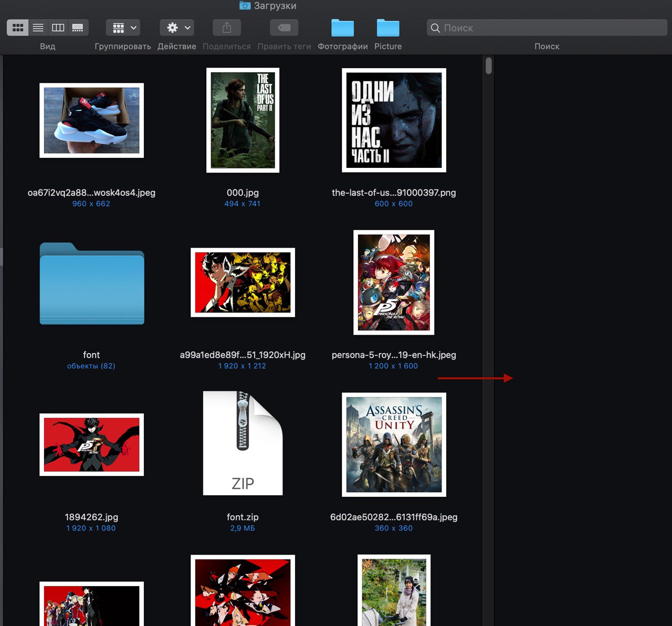Screen dimensions: 672x626
Task: Switch to list view
Action: [38, 27]
